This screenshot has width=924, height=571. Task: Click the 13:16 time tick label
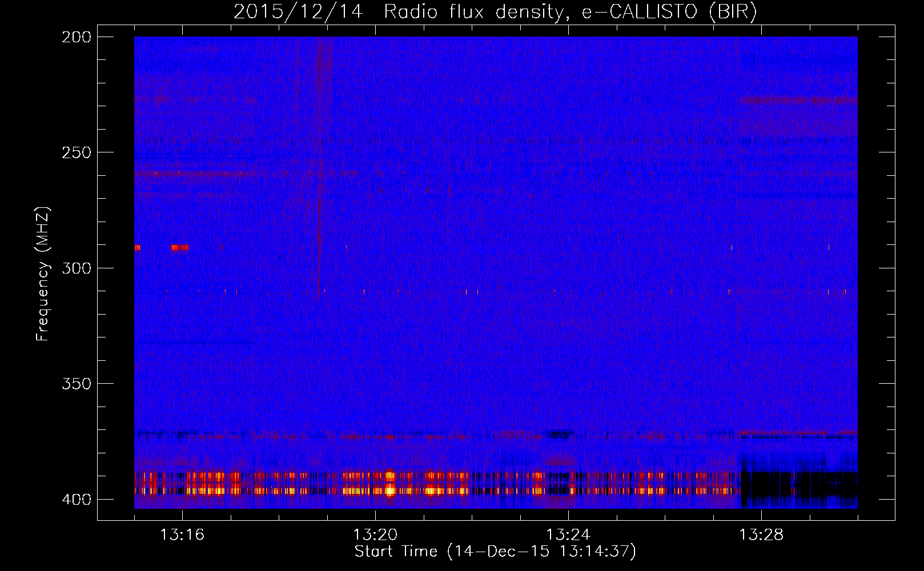(x=182, y=535)
